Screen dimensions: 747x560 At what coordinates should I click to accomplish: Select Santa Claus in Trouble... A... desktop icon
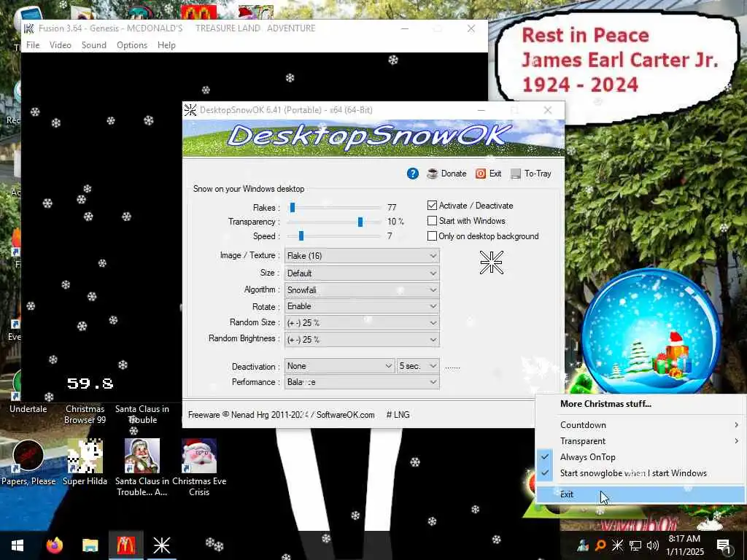[x=142, y=467]
